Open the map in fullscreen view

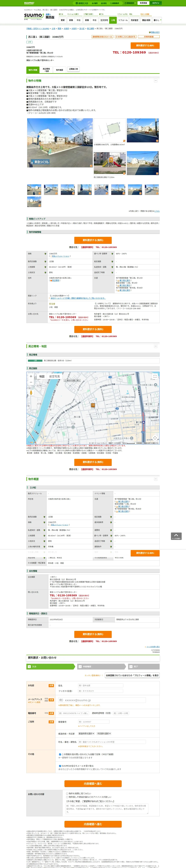(155, 376)
